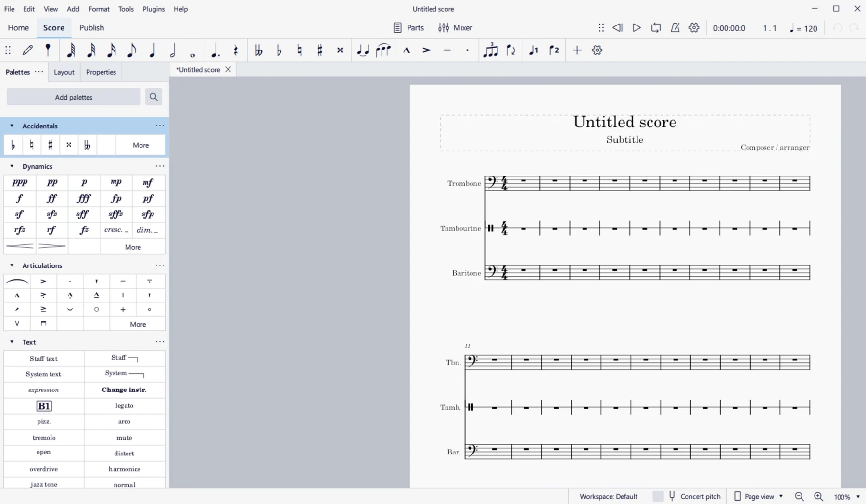
Task: Collapse the Dynamics palette
Action: pyautogui.click(x=12, y=166)
